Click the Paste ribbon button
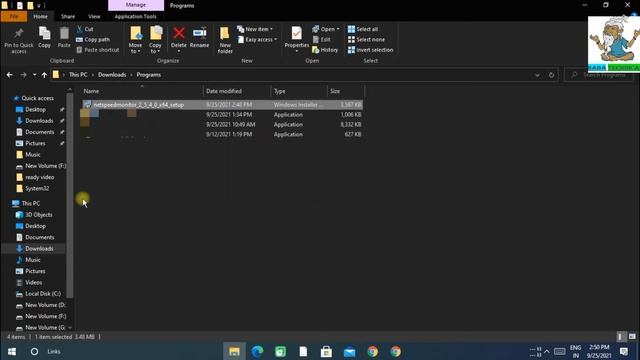Viewport: 640px width, 360px height. click(x=64, y=38)
